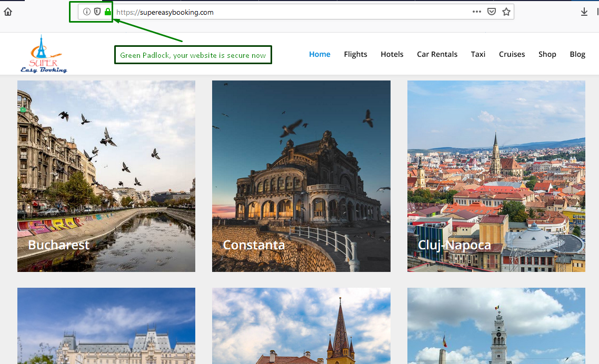The image size is (599, 364).
Task: Click the tracking protection shield icon
Action: coord(97,12)
